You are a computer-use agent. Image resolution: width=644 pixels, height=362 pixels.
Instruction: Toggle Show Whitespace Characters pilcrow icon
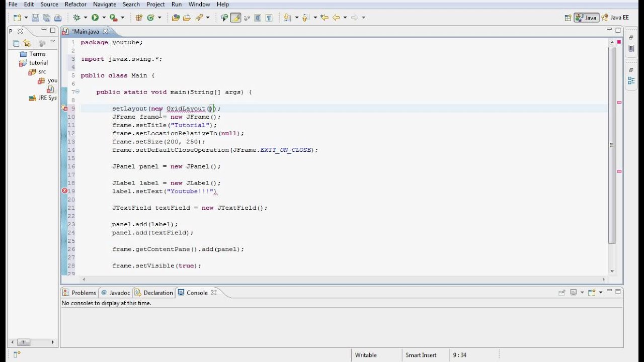[269, 18]
